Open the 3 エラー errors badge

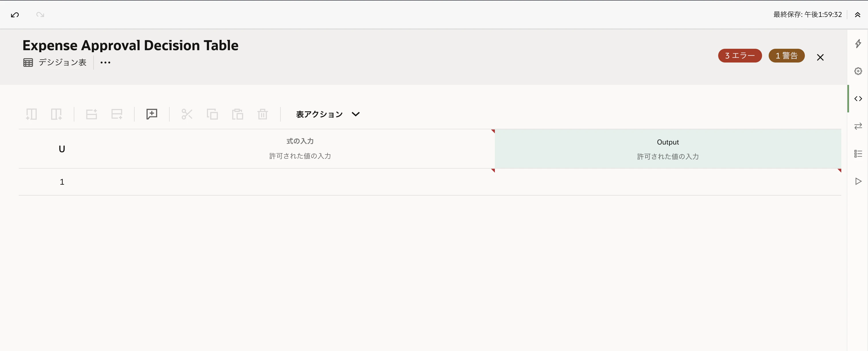pos(740,56)
